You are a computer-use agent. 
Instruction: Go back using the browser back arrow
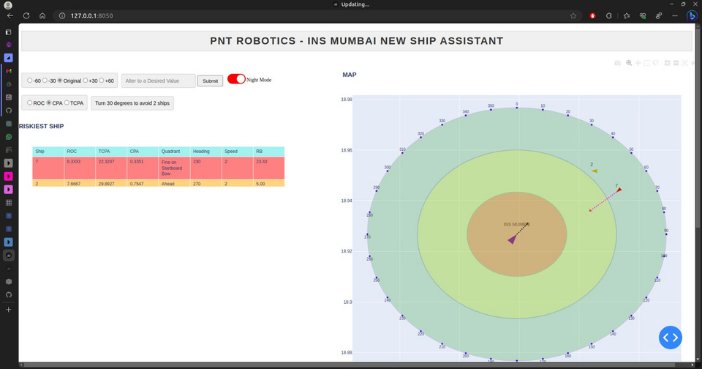10,16
